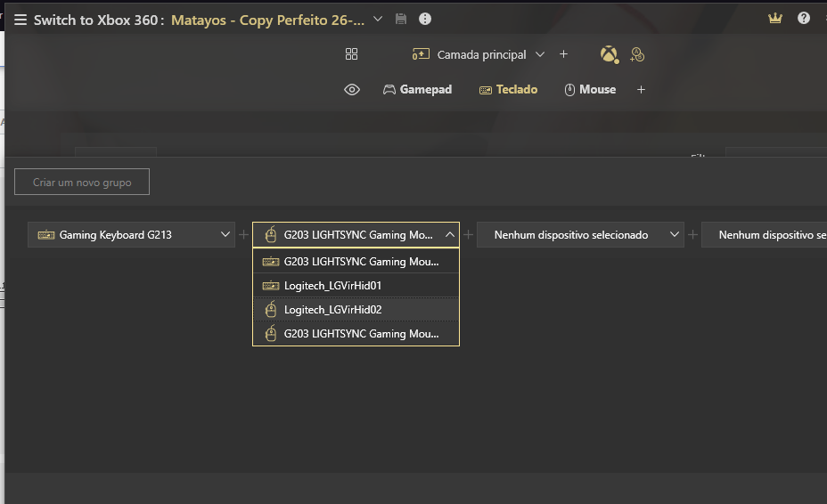This screenshot has width=827, height=504.
Task: Click the mouse icon in the selected G203 box
Action: coord(271,234)
